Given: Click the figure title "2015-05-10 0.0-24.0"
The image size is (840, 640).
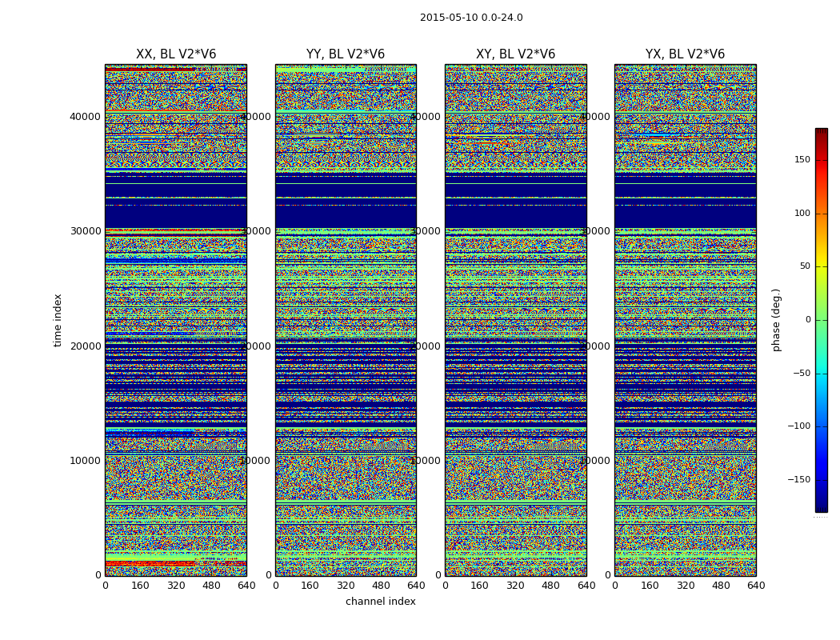Looking at the screenshot, I should coord(471,18).
